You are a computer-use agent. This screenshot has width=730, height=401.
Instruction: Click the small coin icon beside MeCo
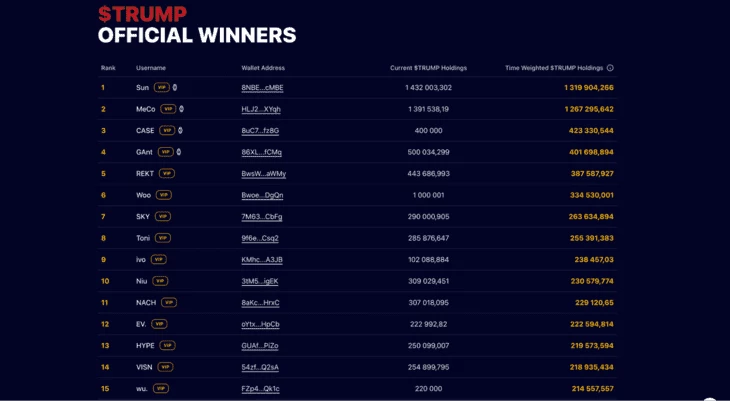coord(181,109)
